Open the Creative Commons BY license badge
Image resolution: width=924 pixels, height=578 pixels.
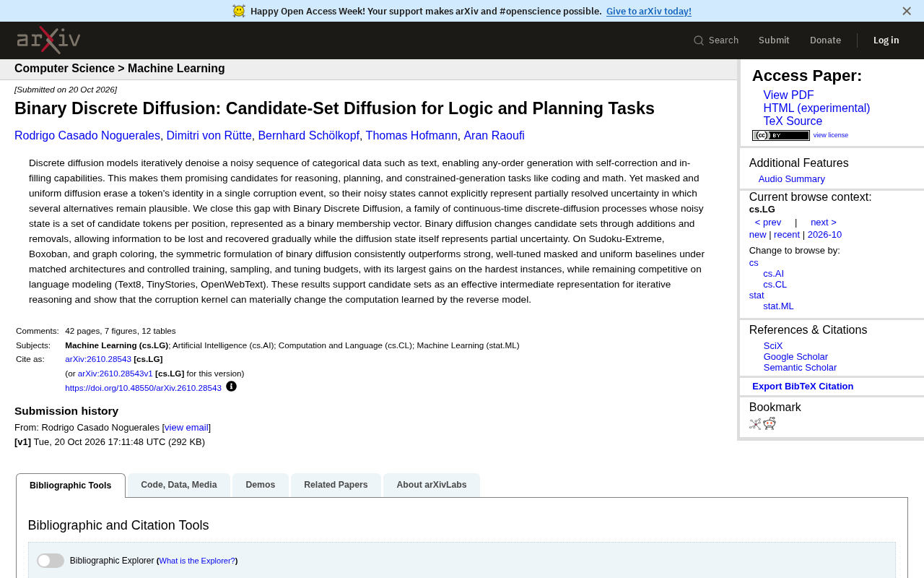pyautogui.click(x=781, y=135)
